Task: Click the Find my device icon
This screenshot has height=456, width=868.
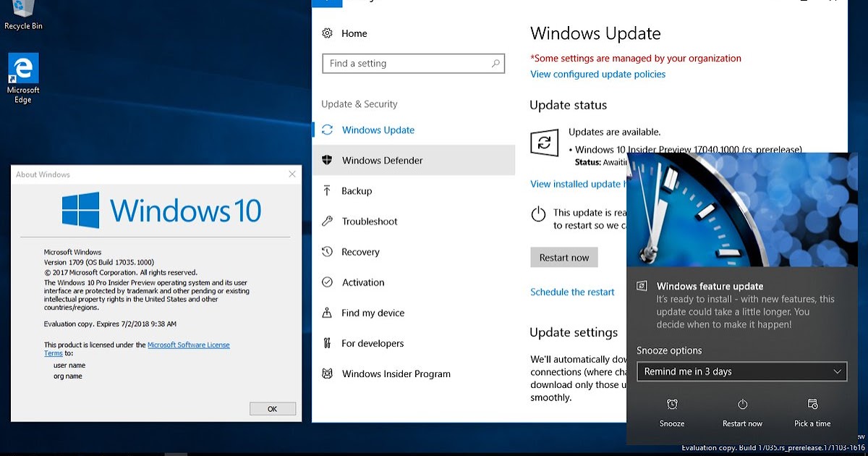Action: pos(328,313)
